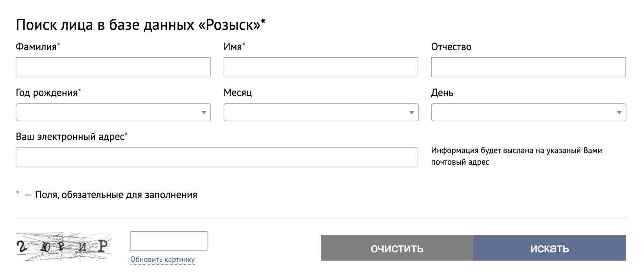Click the Ваш электронный адрес label

click(x=70, y=137)
